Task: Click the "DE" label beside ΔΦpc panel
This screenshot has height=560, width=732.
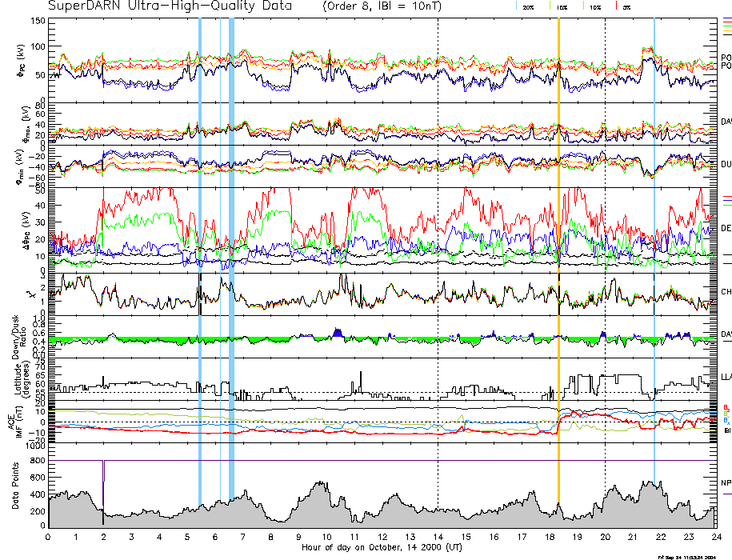Action: point(726,228)
